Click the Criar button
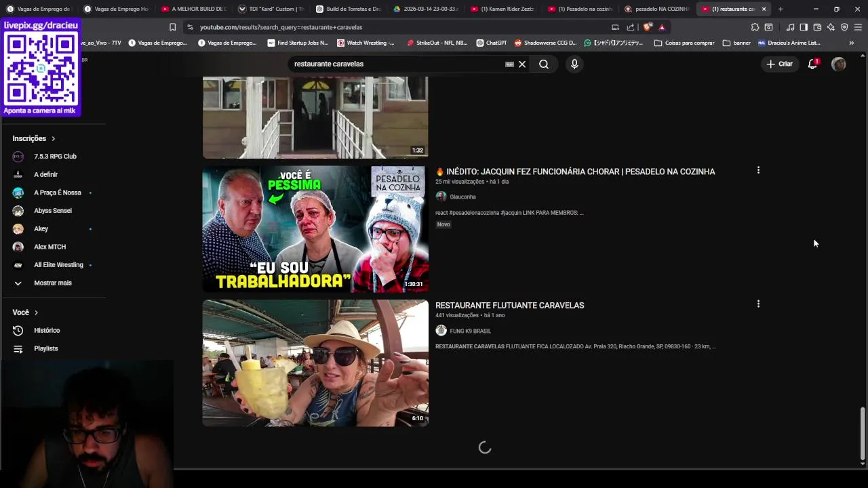The width and height of the screenshot is (868, 488). click(x=779, y=64)
